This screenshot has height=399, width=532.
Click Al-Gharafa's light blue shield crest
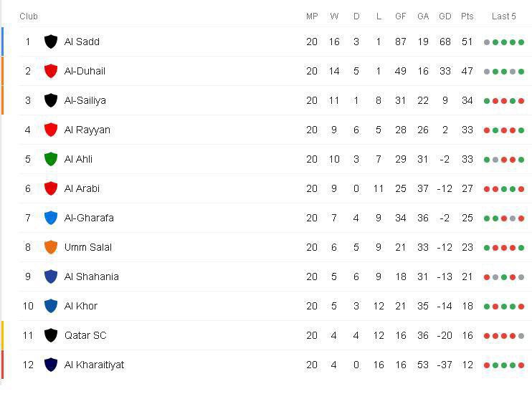51,218
